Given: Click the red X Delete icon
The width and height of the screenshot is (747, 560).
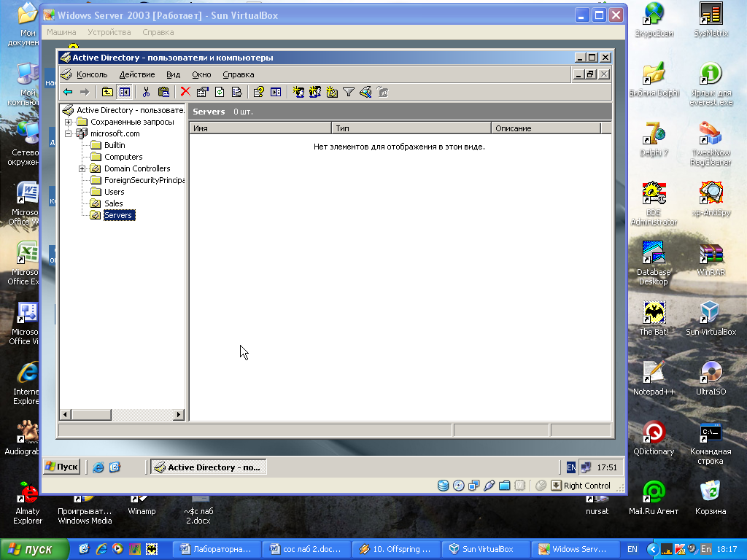Looking at the screenshot, I should click(185, 92).
